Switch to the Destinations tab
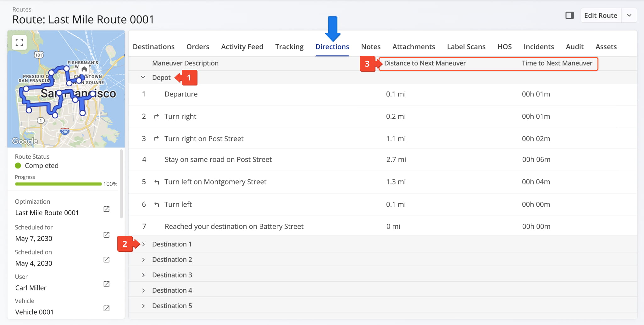644x325 pixels. pyautogui.click(x=153, y=47)
